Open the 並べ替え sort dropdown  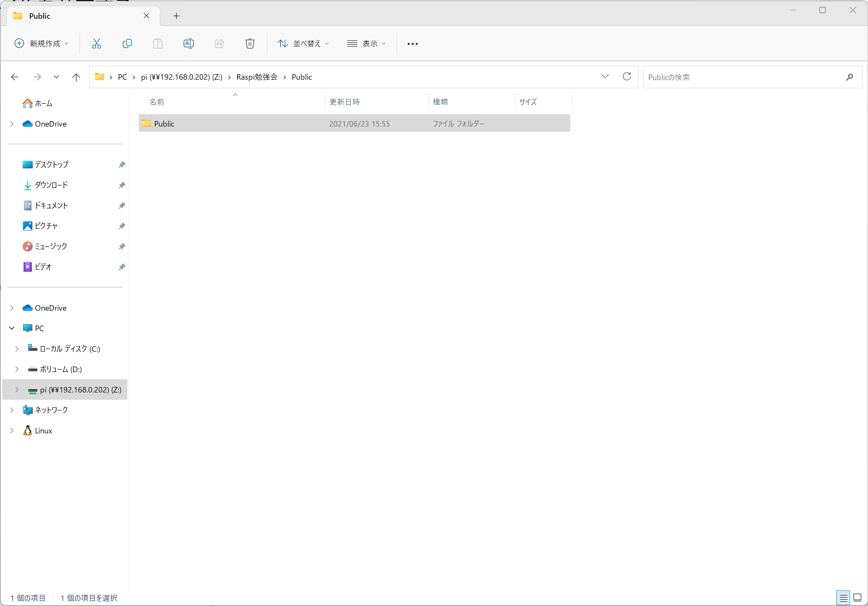tap(303, 43)
